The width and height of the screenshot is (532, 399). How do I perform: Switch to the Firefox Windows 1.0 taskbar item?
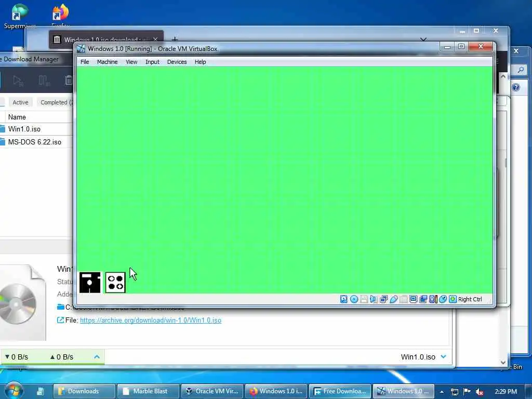276,391
